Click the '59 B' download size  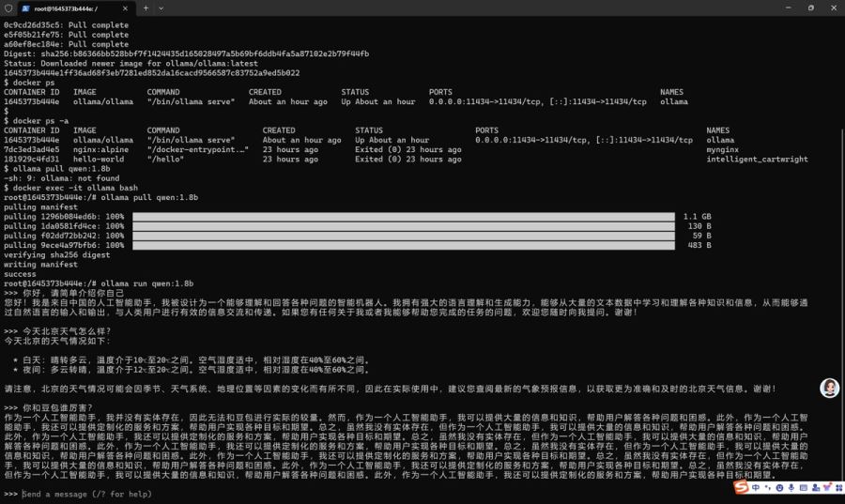[701, 236]
